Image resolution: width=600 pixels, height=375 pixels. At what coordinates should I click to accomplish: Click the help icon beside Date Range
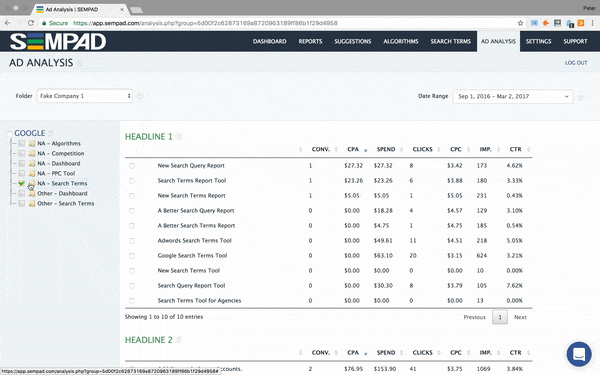click(581, 98)
